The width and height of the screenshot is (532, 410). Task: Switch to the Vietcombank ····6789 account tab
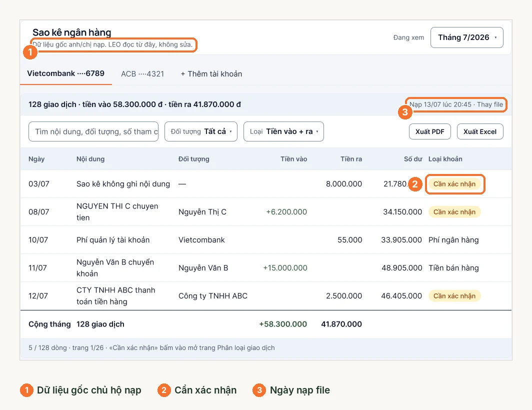tap(66, 73)
